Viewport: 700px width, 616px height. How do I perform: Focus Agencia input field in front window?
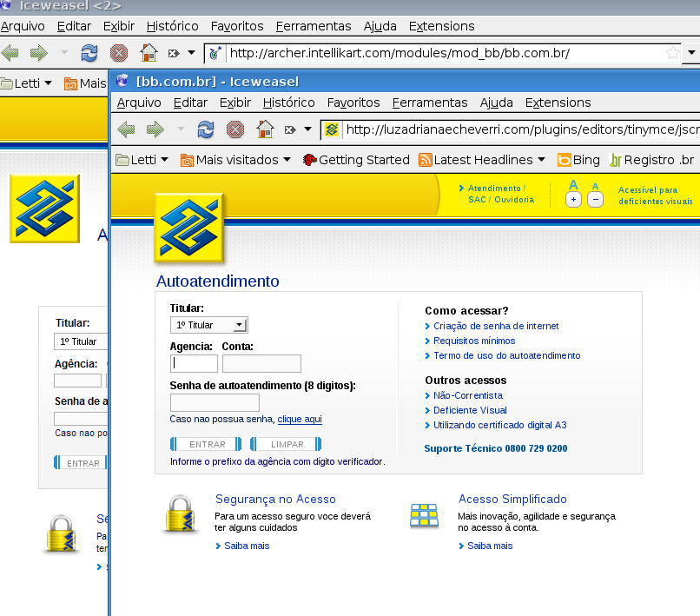click(194, 364)
